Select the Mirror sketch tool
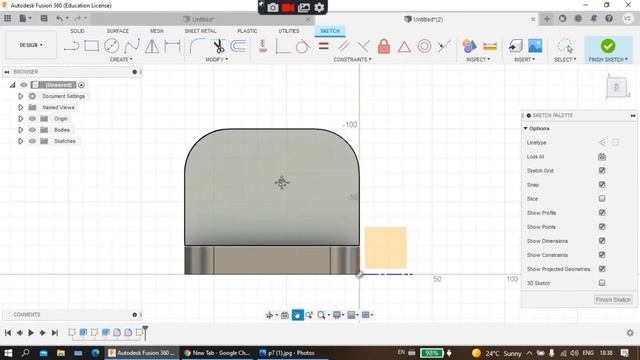 click(x=152, y=46)
